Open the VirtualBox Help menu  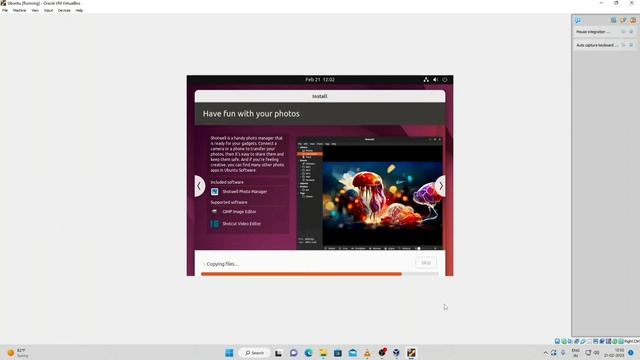pyautogui.click(x=79, y=10)
